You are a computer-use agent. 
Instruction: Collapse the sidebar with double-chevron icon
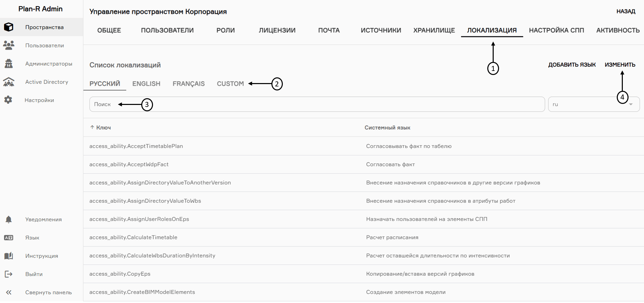[x=9, y=292]
